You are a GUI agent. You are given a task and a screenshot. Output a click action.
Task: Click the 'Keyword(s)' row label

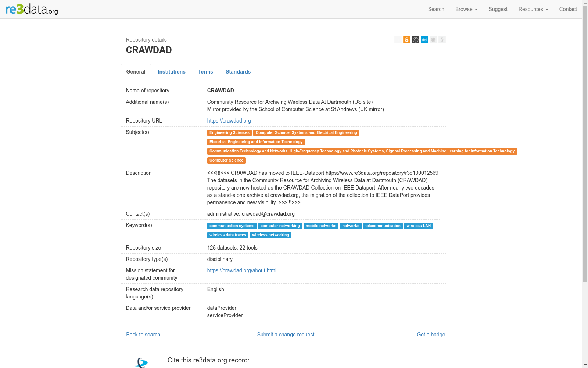click(x=139, y=225)
